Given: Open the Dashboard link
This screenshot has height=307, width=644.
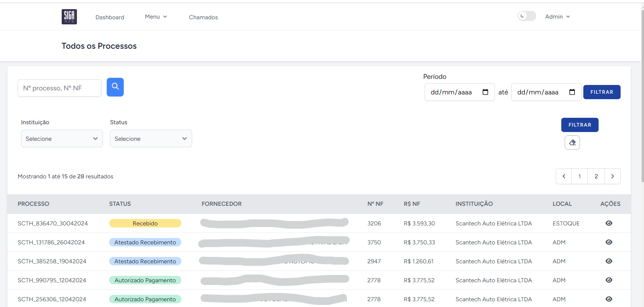Looking at the screenshot, I should click(x=110, y=17).
